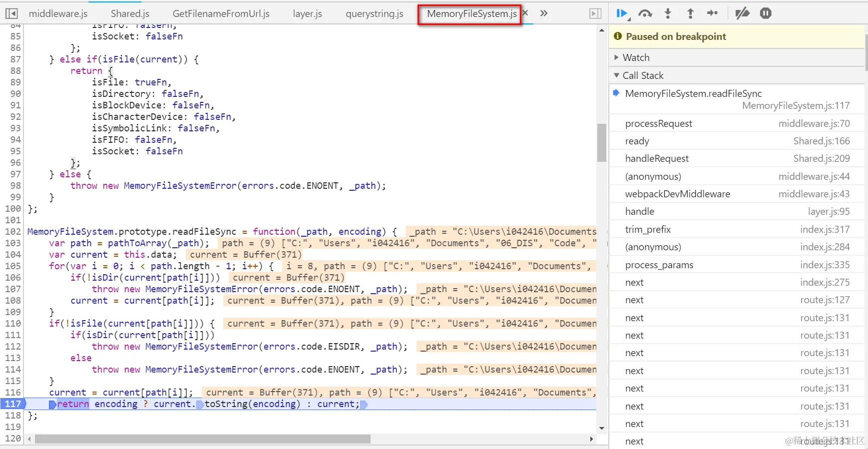This screenshot has height=449, width=868.
Task: Set breakpoint on line 108
Action: [x=13, y=300]
